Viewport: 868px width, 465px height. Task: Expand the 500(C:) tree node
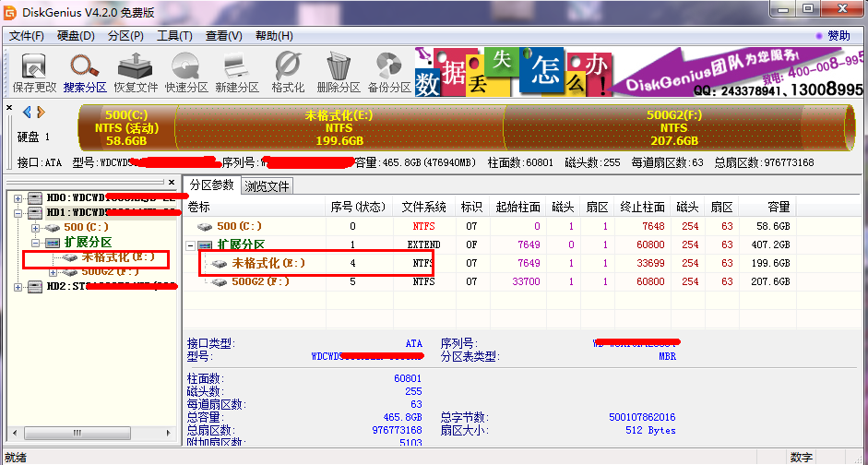[x=36, y=228]
